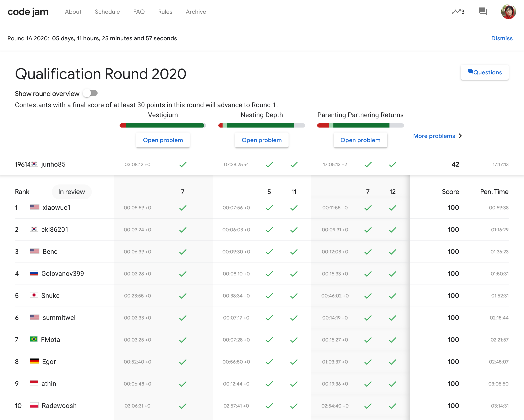Click the Code Jam logo
524x420 pixels.
(28, 12)
